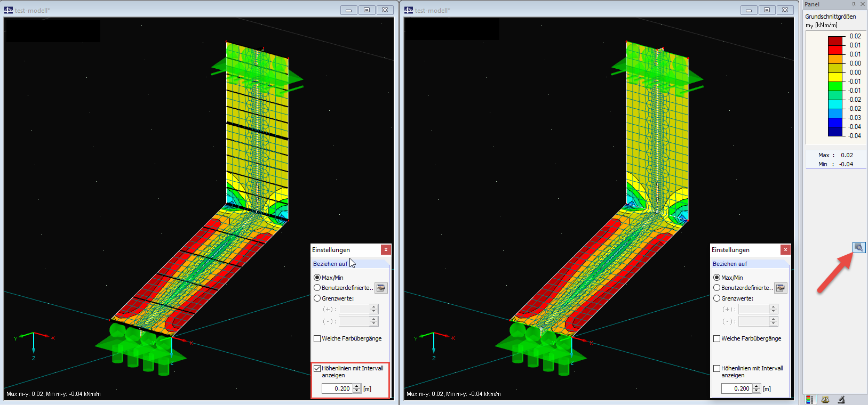Select Benutzerdefinierte radio in right Einstellungen
Viewport: 868px width, 405px height.
[716, 288]
